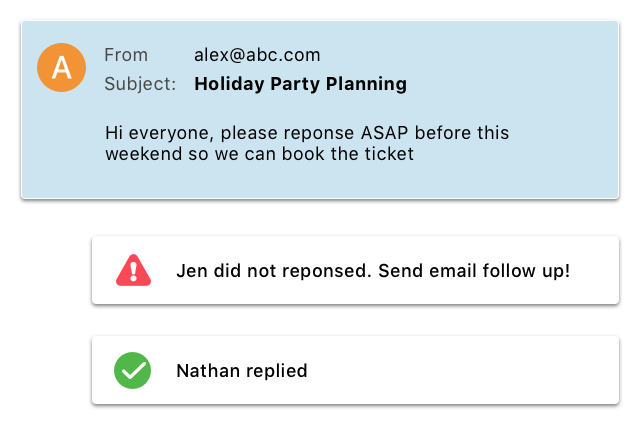The image size is (639, 440).
Task: Select sender address alex@abc.com
Action: [257, 55]
